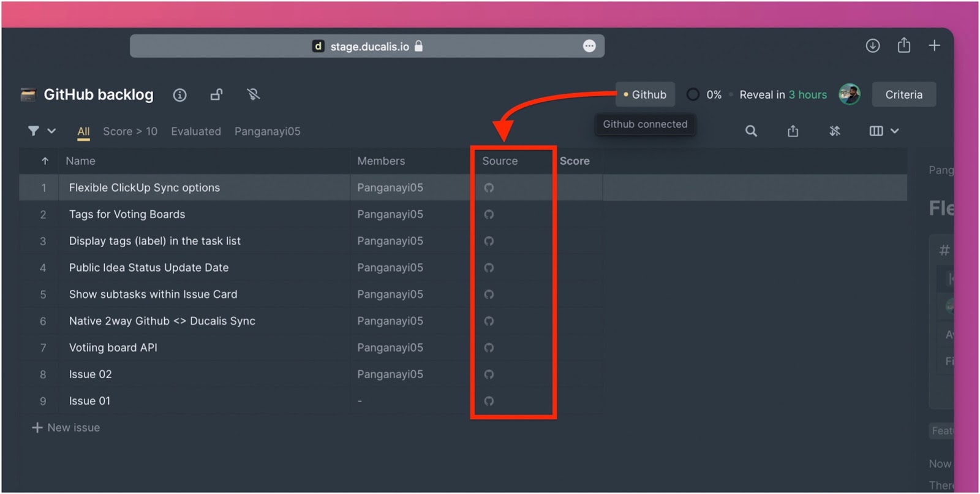Open issue Votiing board API

click(x=113, y=348)
